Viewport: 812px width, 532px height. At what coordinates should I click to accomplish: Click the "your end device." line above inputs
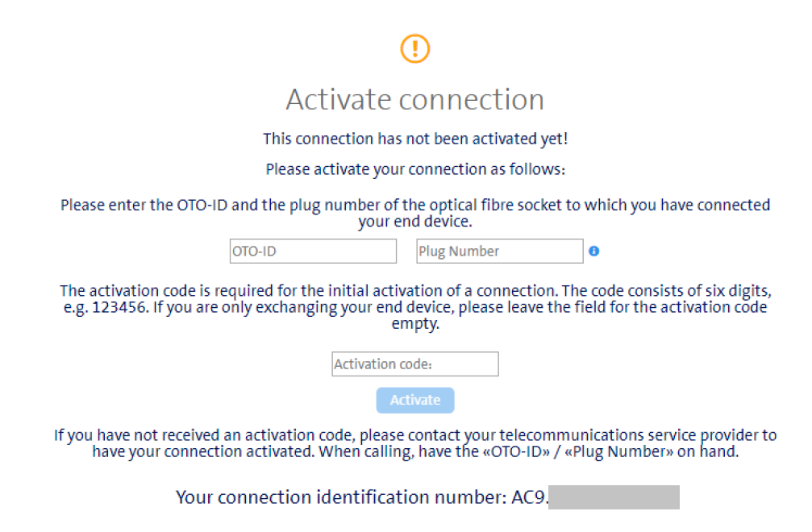pyautogui.click(x=415, y=222)
